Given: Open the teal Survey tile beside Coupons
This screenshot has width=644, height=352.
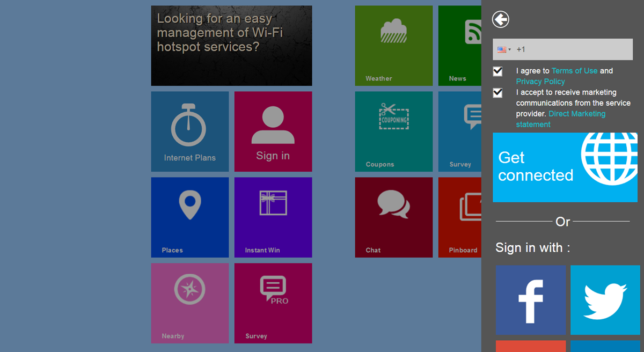Looking at the screenshot, I should [460, 131].
